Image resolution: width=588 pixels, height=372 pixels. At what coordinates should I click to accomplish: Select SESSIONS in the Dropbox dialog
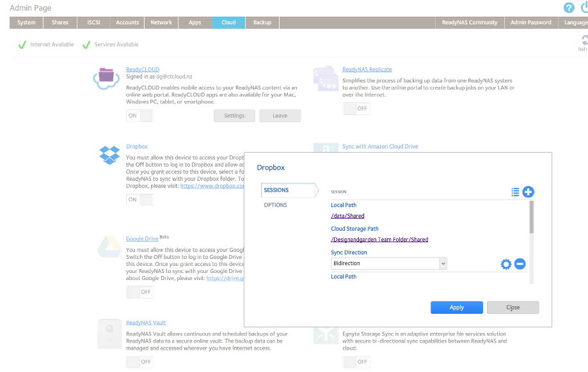tap(289, 190)
